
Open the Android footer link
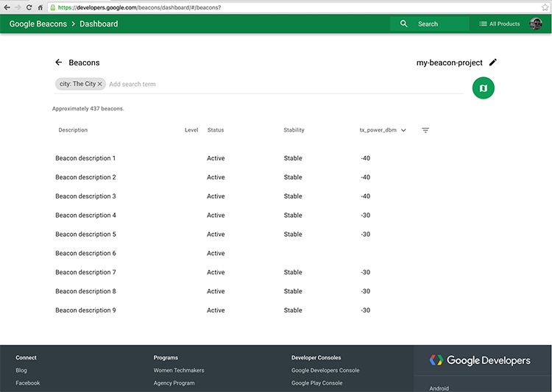(439, 388)
